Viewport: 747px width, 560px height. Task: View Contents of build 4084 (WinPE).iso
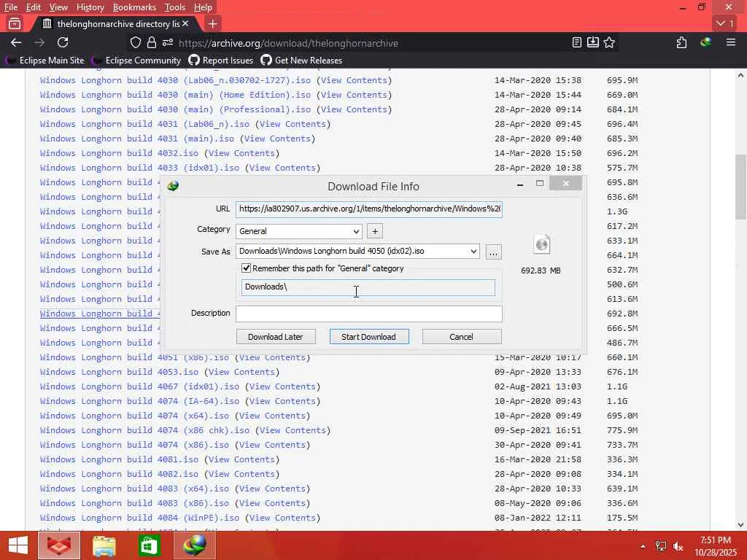(282, 518)
